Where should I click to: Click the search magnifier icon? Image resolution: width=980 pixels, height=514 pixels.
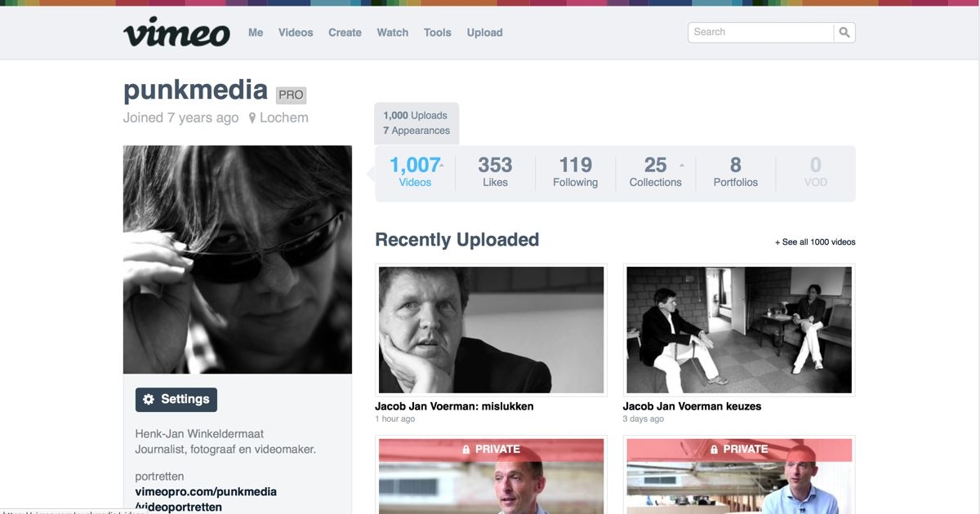(844, 33)
